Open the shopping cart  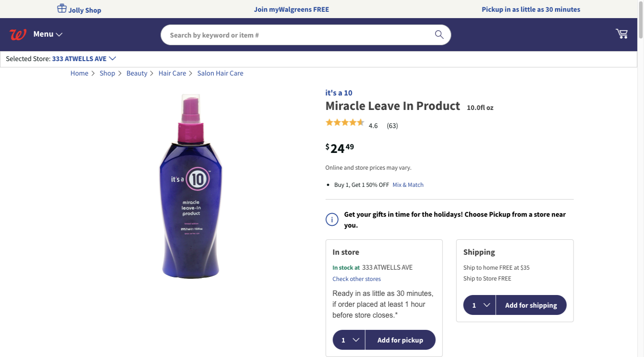coord(621,33)
